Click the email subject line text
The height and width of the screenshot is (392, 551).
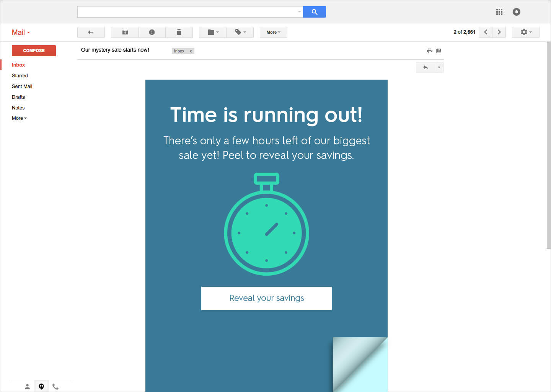115,50
